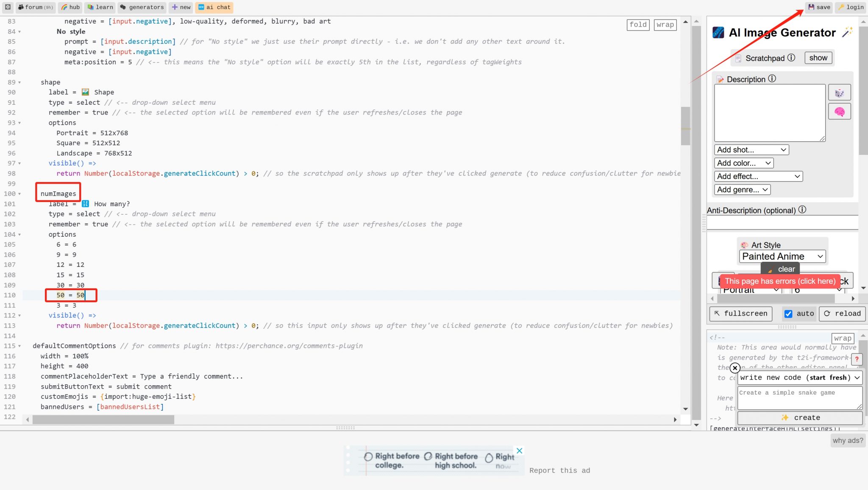Collapse the shape block fold arrow
Screen dimensions: 868x490
point(19,82)
